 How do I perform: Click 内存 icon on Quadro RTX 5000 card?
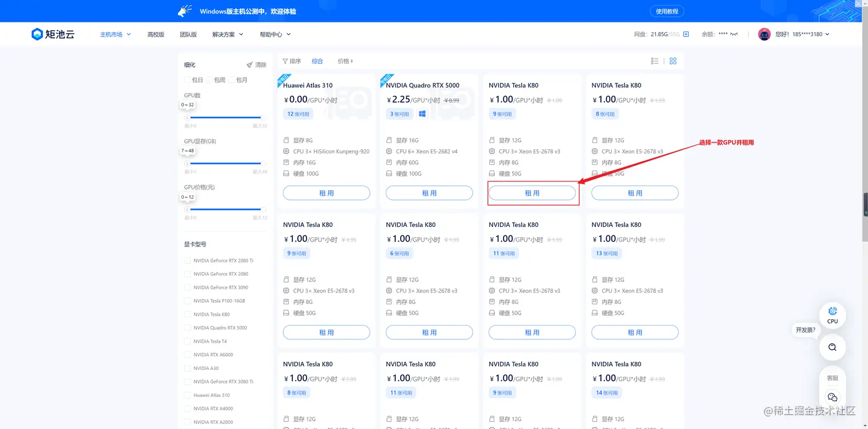[x=389, y=163]
